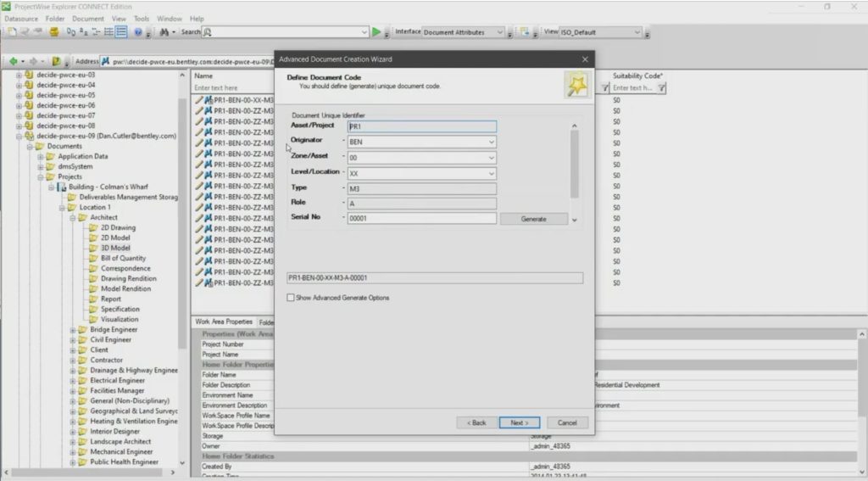This screenshot has width=868, height=481.
Task: Click the binoculars search icon
Action: click(164, 32)
